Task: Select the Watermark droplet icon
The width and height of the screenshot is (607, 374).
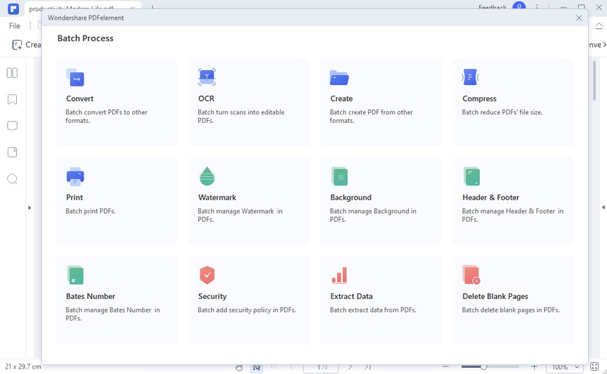Action: click(207, 176)
